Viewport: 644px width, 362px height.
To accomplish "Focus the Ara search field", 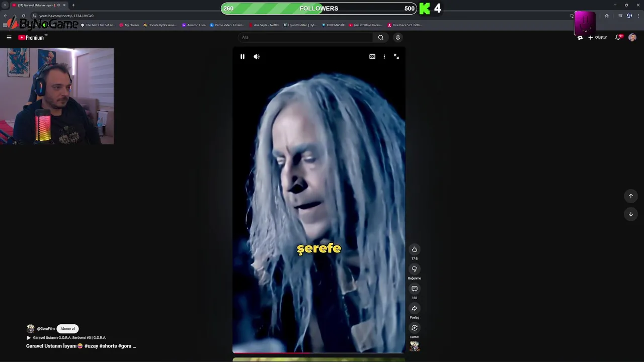I will pyautogui.click(x=305, y=37).
